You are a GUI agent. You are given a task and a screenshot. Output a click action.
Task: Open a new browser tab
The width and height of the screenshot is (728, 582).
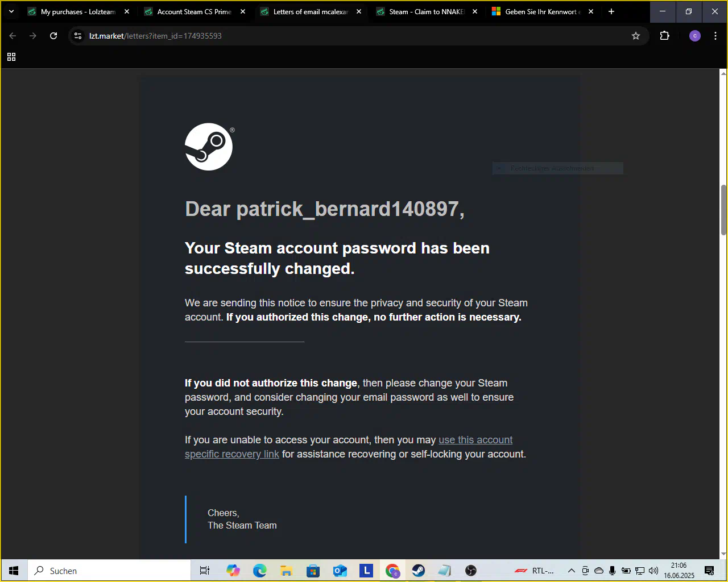[611, 11]
